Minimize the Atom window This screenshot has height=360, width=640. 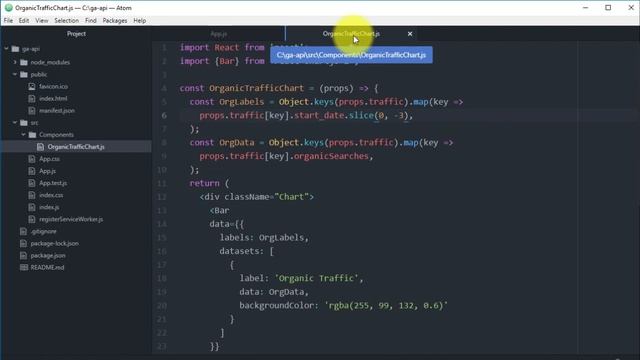pyautogui.click(x=585, y=8)
